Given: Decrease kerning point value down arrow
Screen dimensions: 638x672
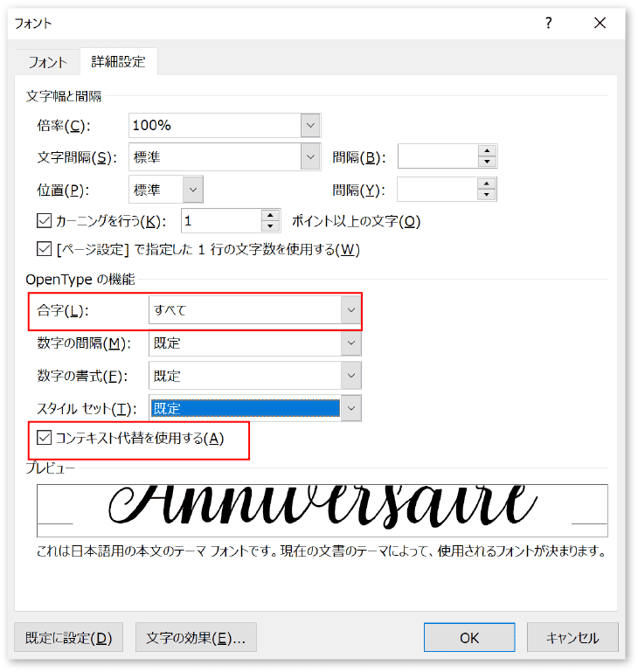Looking at the screenshot, I should (x=270, y=226).
